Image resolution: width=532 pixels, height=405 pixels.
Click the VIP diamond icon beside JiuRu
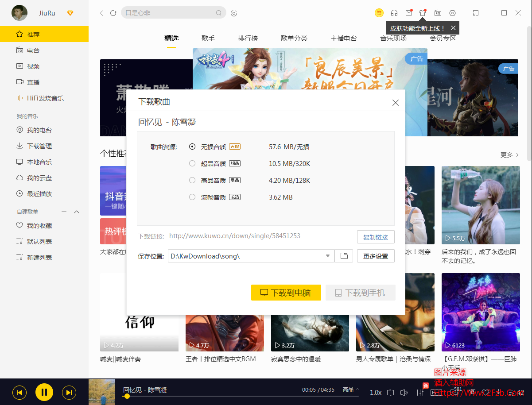pyautogui.click(x=70, y=13)
